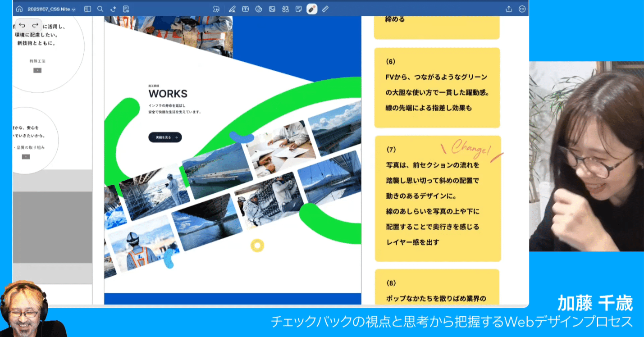Screen dimensions: 644x337
Task: Click the Undo arrow
Action: 21,26
